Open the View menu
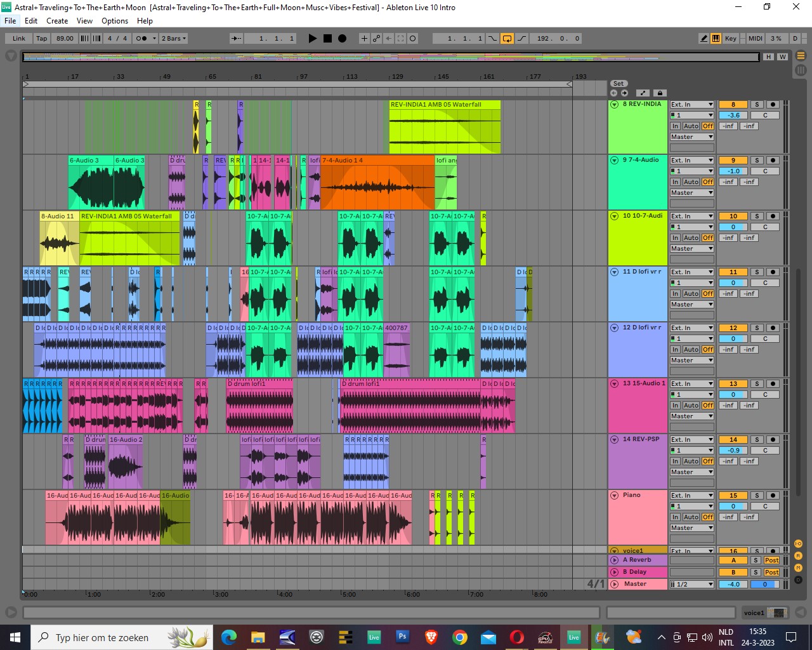Screen dimensions: 812x650 (x=84, y=21)
